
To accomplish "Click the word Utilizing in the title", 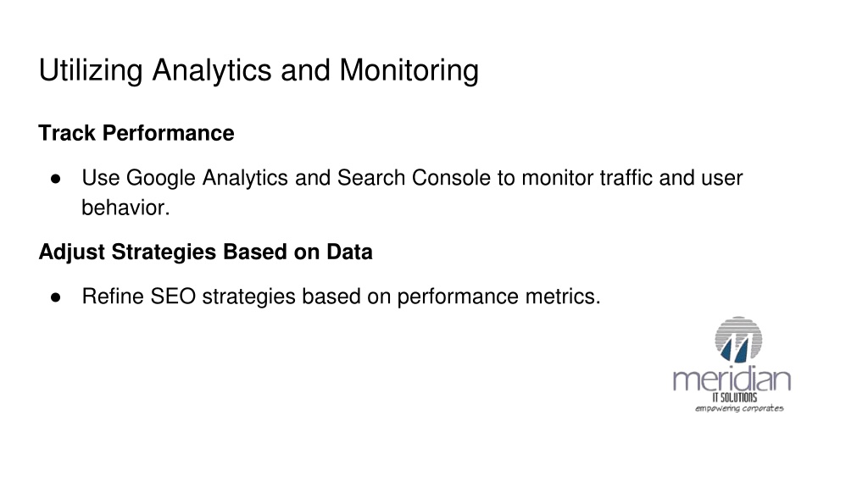I will coord(91,71).
